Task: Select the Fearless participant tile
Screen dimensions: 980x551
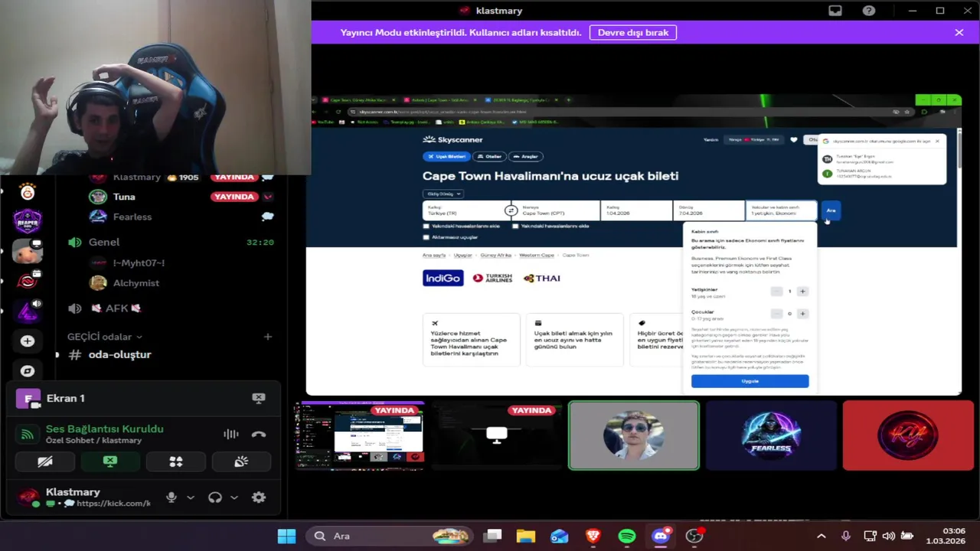Action: click(771, 435)
